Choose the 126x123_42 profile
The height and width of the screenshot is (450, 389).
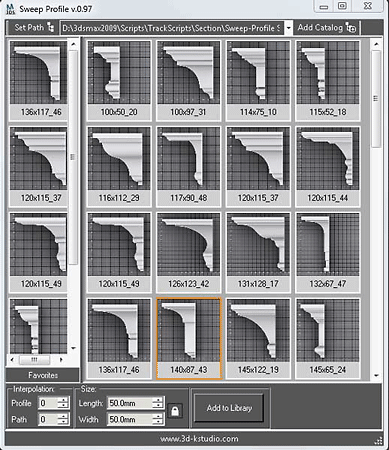189,252
